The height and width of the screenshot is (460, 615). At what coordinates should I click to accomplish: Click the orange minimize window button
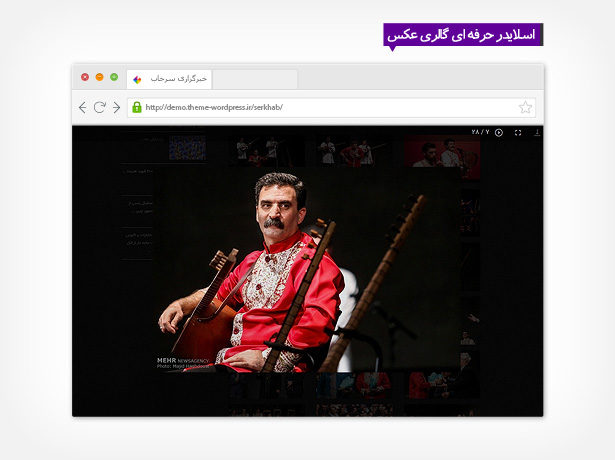tap(99, 77)
